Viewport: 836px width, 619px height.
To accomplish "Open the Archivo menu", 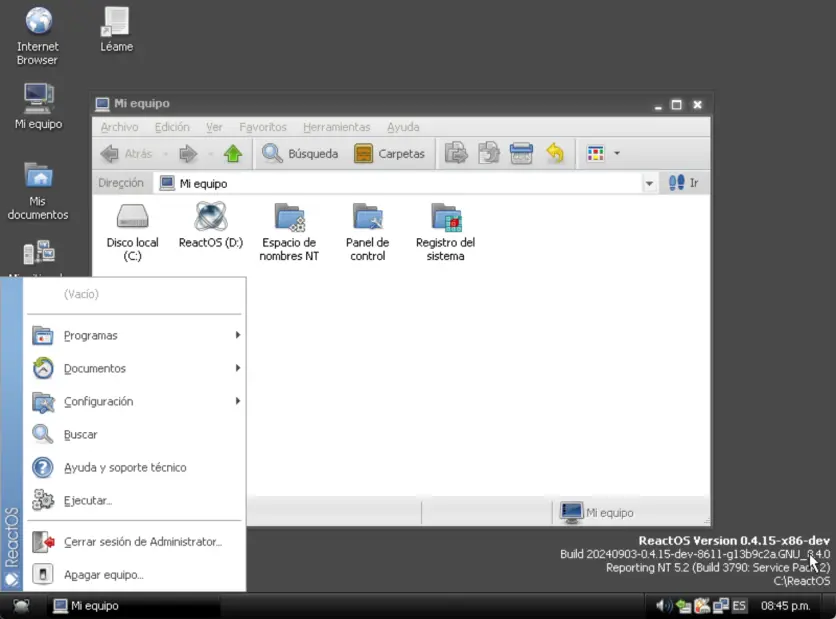I will point(119,127).
